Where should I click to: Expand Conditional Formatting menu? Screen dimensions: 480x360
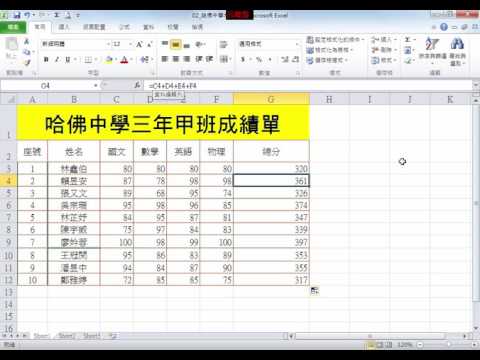point(335,40)
